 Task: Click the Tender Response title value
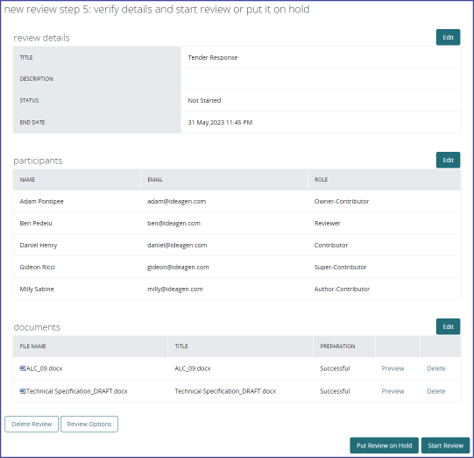tap(213, 57)
